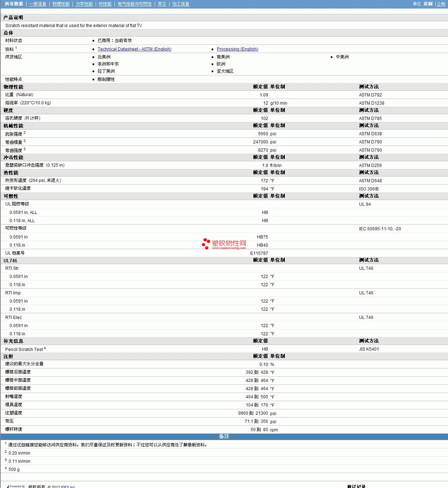Switch to the 物理性能 tab
The image size is (448, 488).
coord(61,4)
